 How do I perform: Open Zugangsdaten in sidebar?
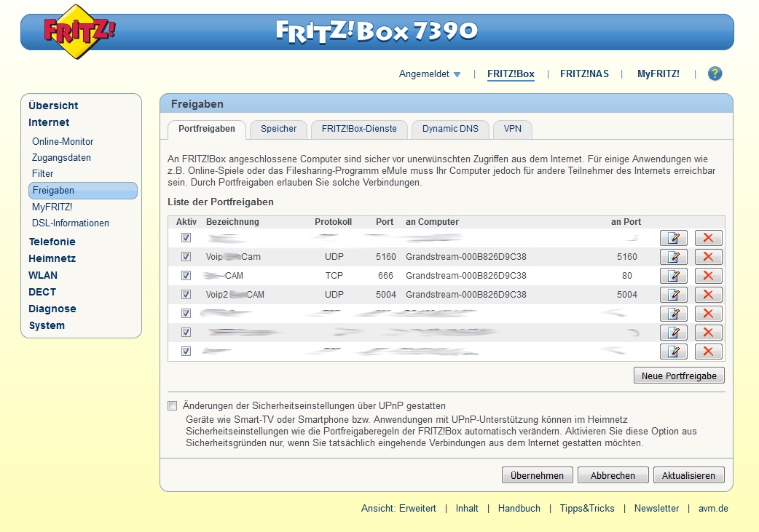point(61,158)
